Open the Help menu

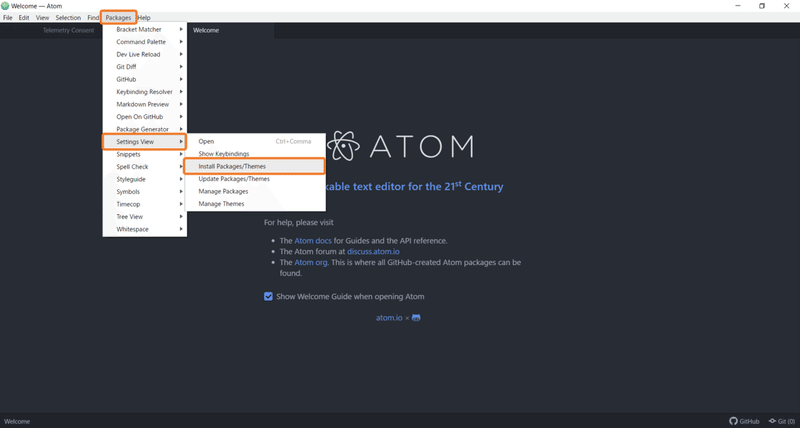pos(144,17)
